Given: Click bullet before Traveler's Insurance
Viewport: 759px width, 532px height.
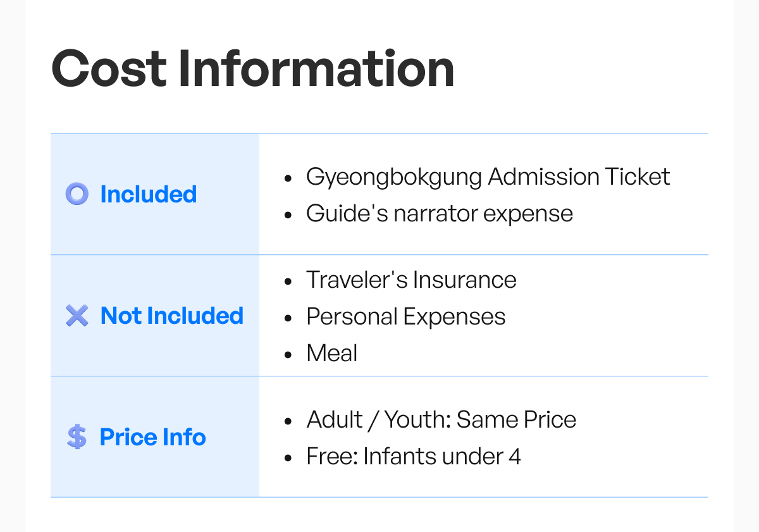Looking at the screenshot, I should click(288, 281).
